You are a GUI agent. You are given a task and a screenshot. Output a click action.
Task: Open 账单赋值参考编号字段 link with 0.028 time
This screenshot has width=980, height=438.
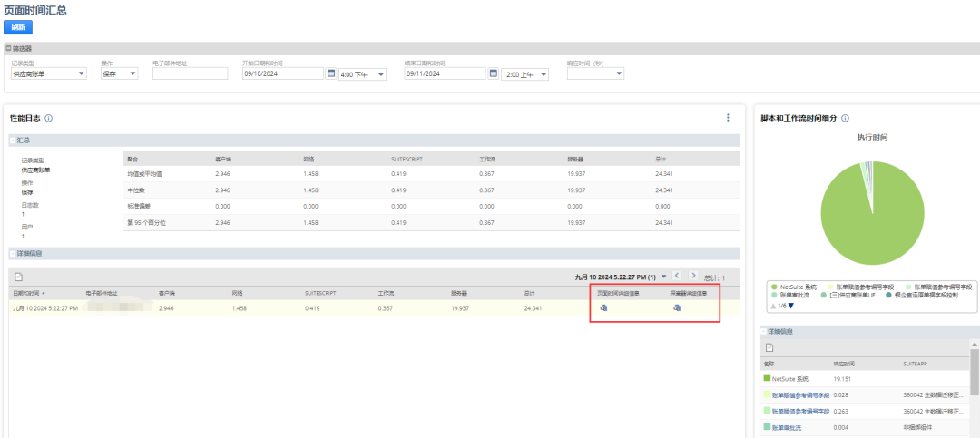coord(800,394)
